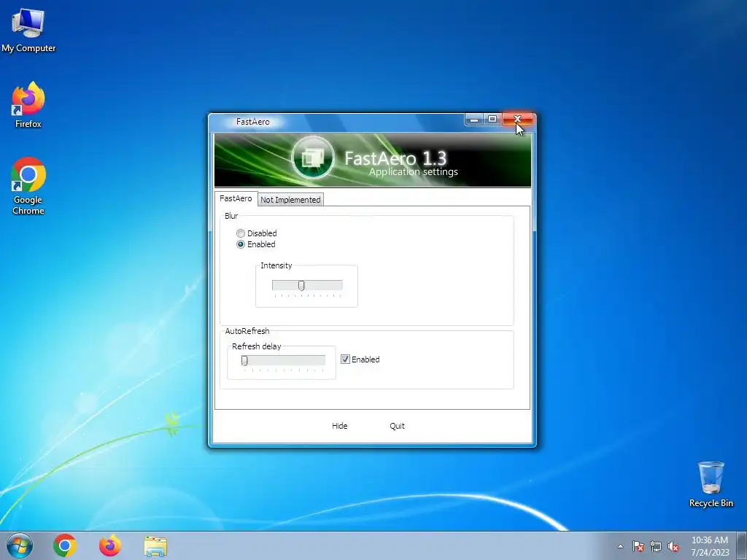Close the FastAero window
This screenshot has height=560, width=747.
tap(518, 120)
